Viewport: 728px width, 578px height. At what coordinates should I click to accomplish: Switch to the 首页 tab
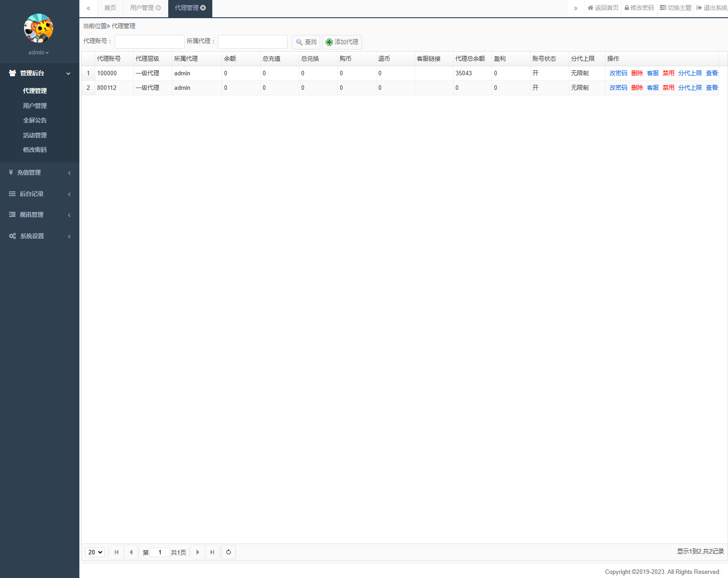click(110, 8)
